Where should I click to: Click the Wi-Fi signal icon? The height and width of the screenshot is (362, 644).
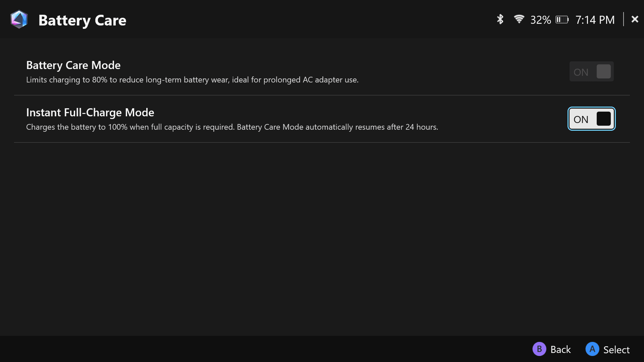tap(519, 19)
